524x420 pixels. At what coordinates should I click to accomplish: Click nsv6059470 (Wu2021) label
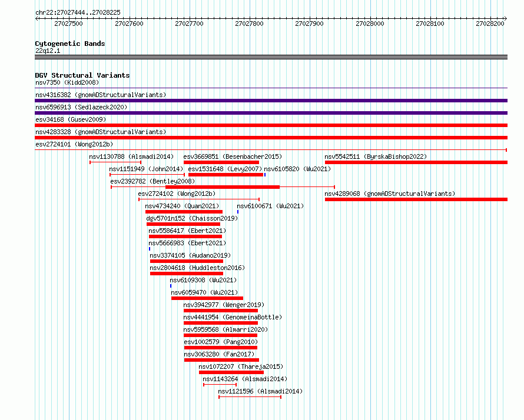[x=204, y=292]
